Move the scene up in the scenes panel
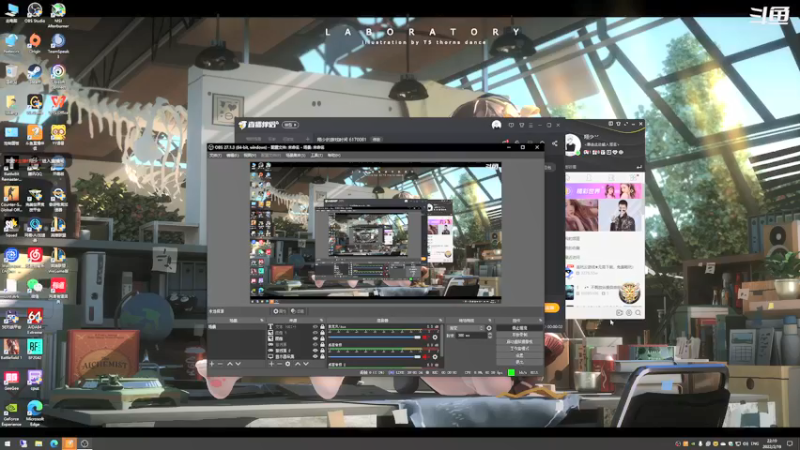This screenshot has width=800, height=450. pos(230,364)
